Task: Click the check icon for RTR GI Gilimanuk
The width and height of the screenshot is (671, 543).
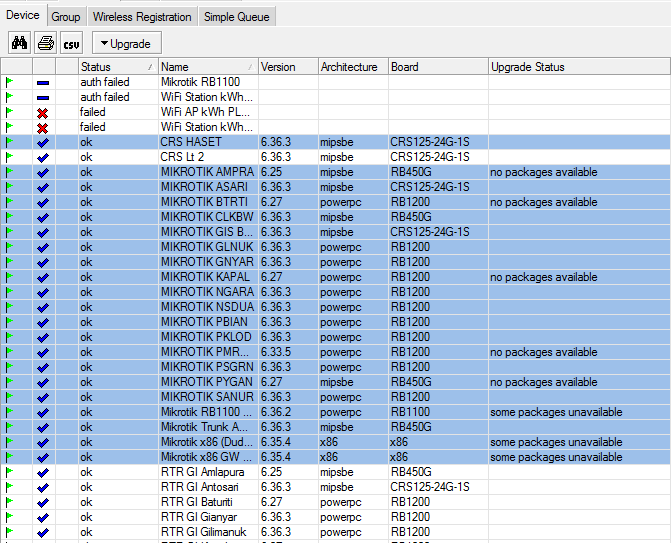Action: pos(43,532)
